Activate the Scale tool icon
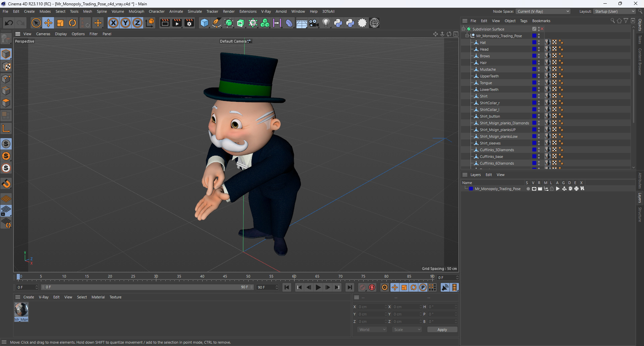 pyautogui.click(x=60, y=23)
